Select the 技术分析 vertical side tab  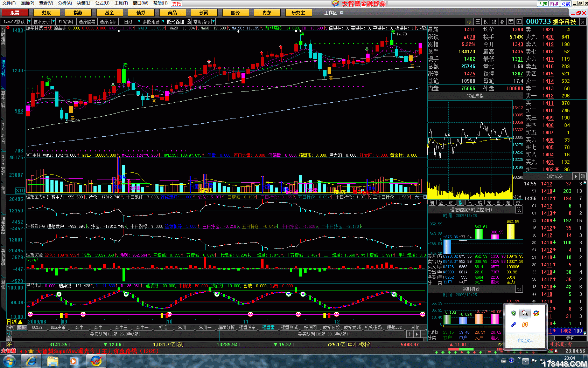coord(3,68)
